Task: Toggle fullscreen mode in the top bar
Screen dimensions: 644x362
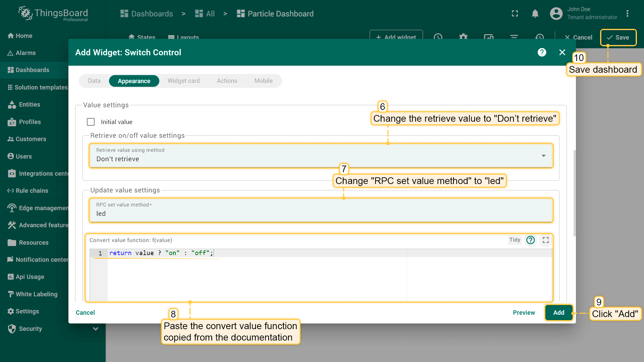Action: click(515, 14)
